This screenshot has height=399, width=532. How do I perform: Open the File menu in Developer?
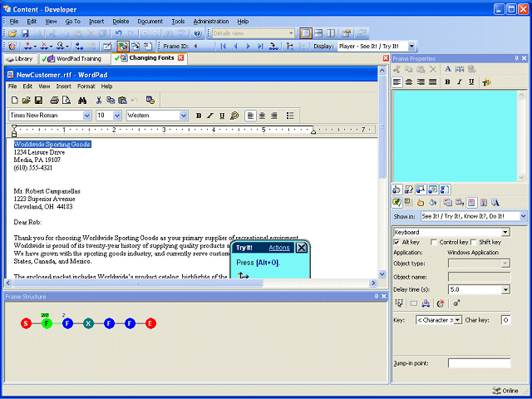pyautogui.click(x=14, y=22)
